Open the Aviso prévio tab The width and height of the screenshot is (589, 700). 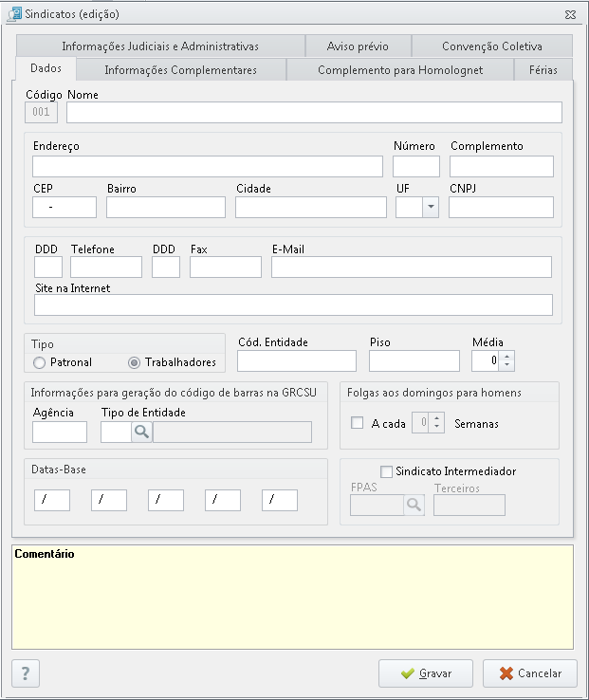[358, 46]
